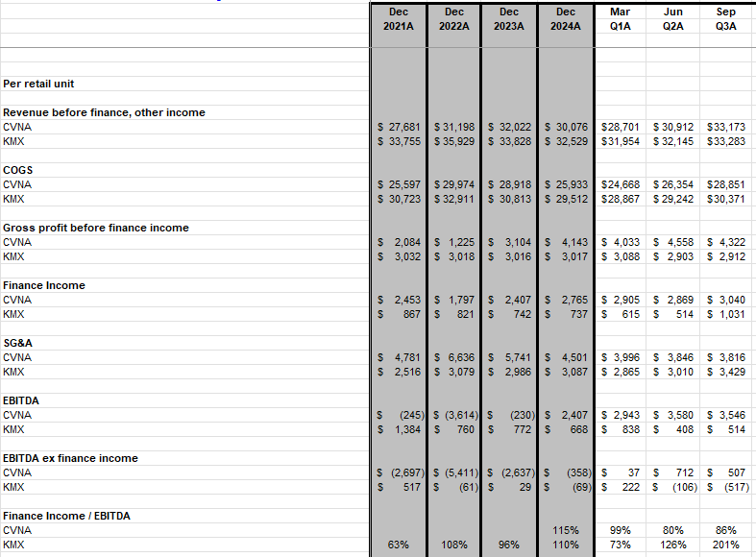Select gross profit cell 2,084

399,242
